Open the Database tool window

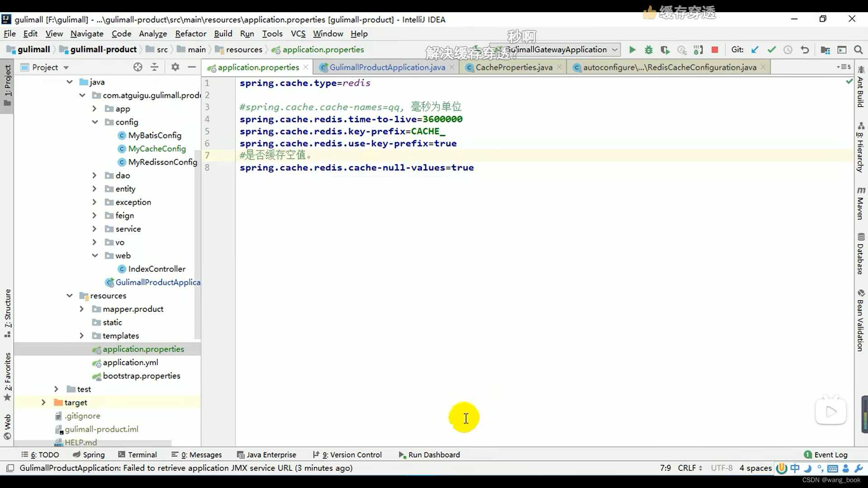pyautogui.click(x=860, y=254)
